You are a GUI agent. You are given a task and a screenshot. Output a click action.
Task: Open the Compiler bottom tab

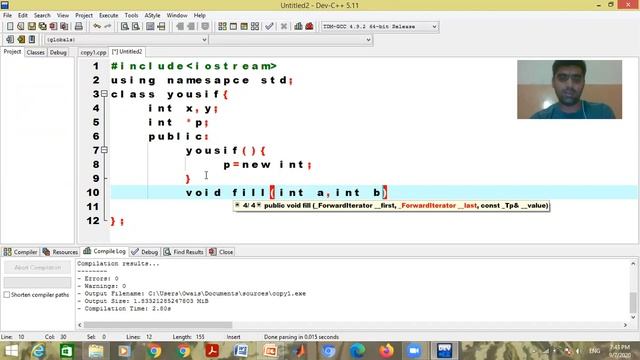pos(20,252)
